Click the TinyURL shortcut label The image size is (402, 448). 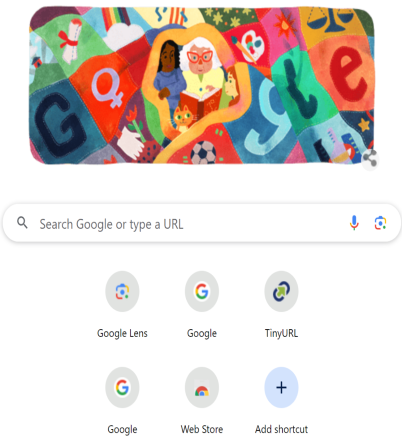[281, 333]
